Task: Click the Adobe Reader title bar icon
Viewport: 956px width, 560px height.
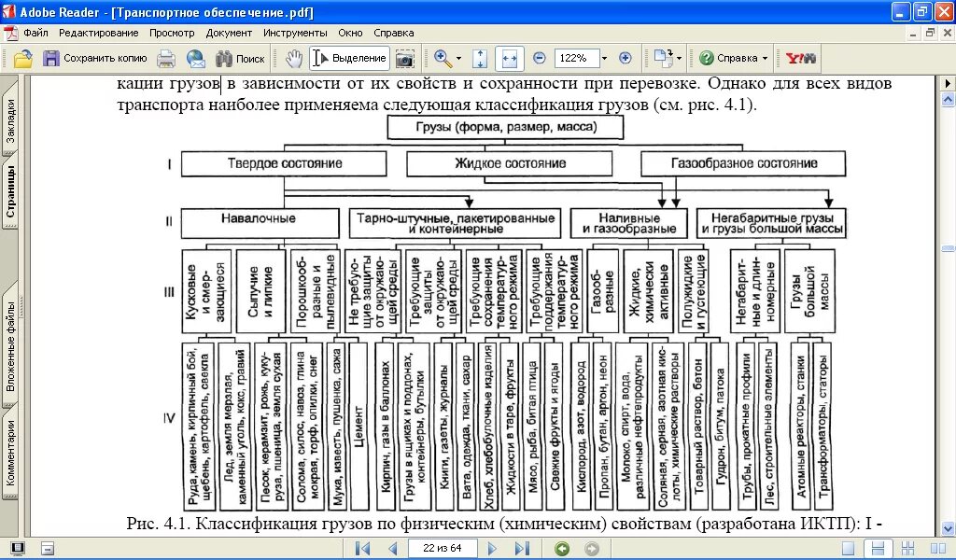Action: [x=9, y=11]
